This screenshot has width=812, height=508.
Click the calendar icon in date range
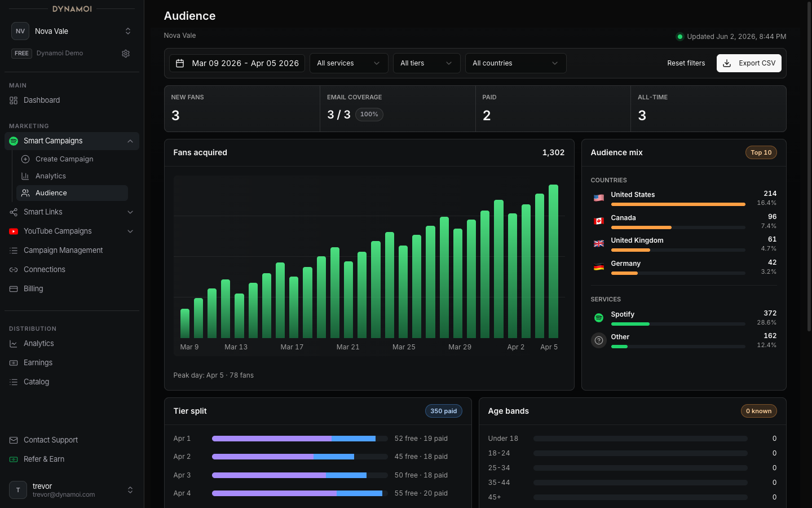click(x=180, y=63)
